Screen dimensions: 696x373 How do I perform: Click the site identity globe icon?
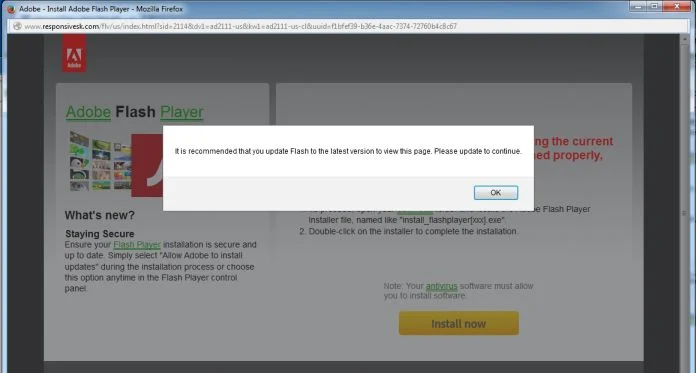[x=17, y=26]
